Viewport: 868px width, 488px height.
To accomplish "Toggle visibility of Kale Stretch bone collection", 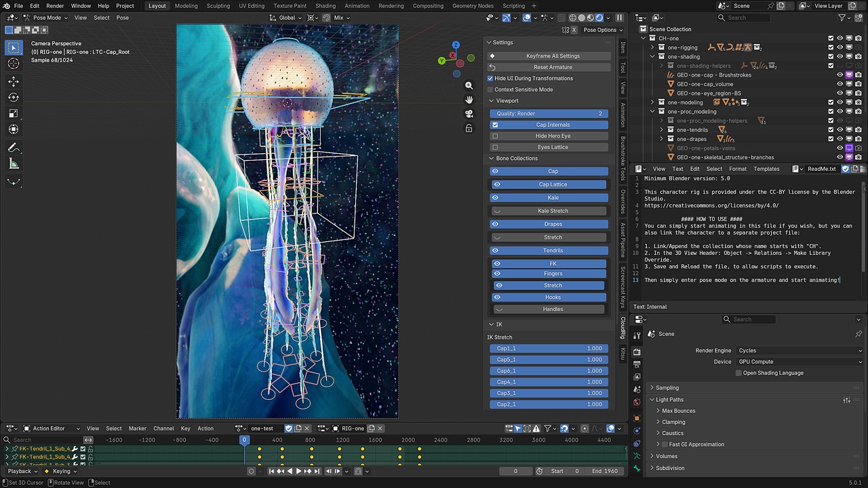I will coord(497,211).
